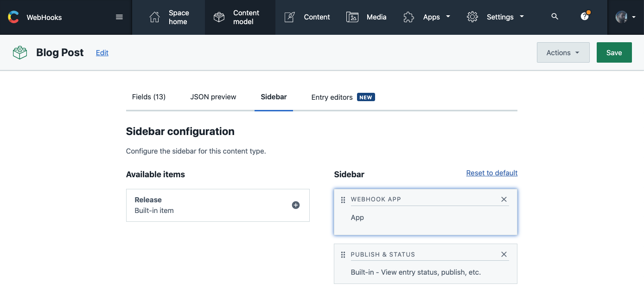Select the Sidebar tab

point(274,97)
